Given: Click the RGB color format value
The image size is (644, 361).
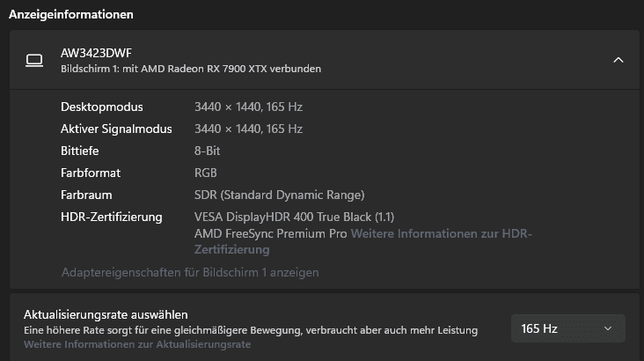Looking at the screenshot, I should [205, 173].
